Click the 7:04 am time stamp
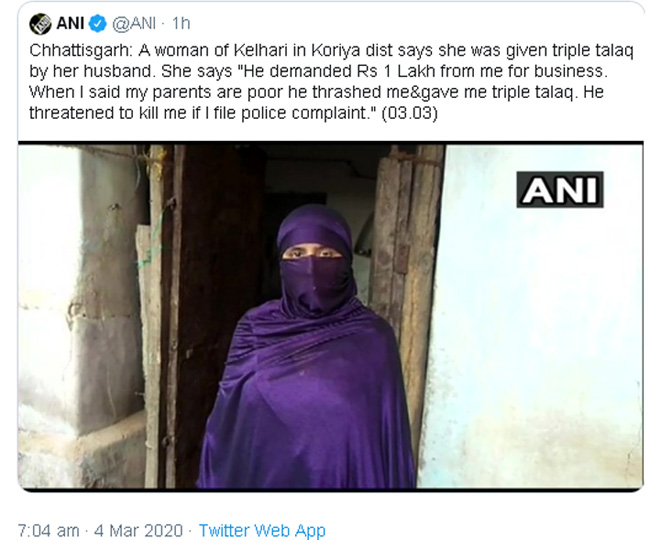Screen dimensions: 650x540 pyautogui.click(x=49, y=530)
